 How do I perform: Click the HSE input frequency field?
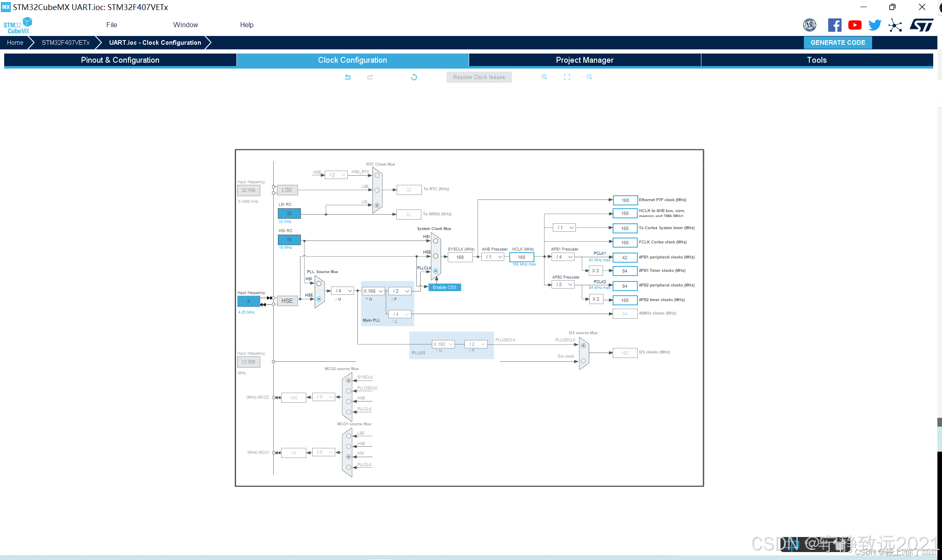(x=249, y=301)
